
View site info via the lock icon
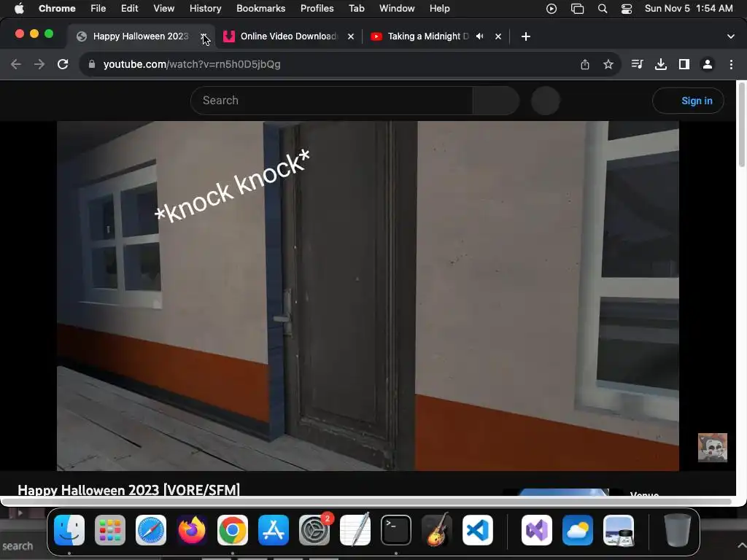92,64
